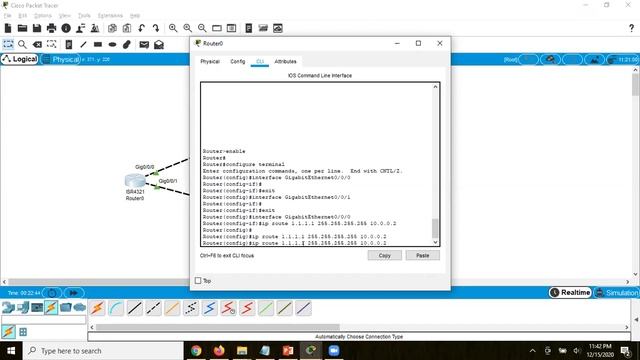Select Multiuser Connection cloud category
This screenshot has width=640, height=360.
point(80,307)
